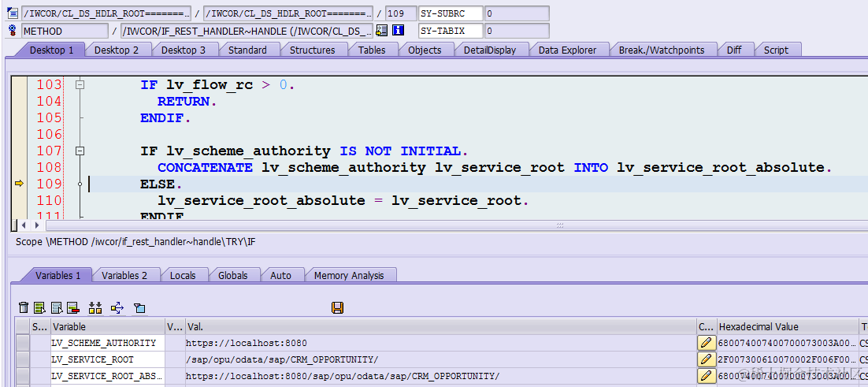Switch to the Globals tab

pos(232,275)
